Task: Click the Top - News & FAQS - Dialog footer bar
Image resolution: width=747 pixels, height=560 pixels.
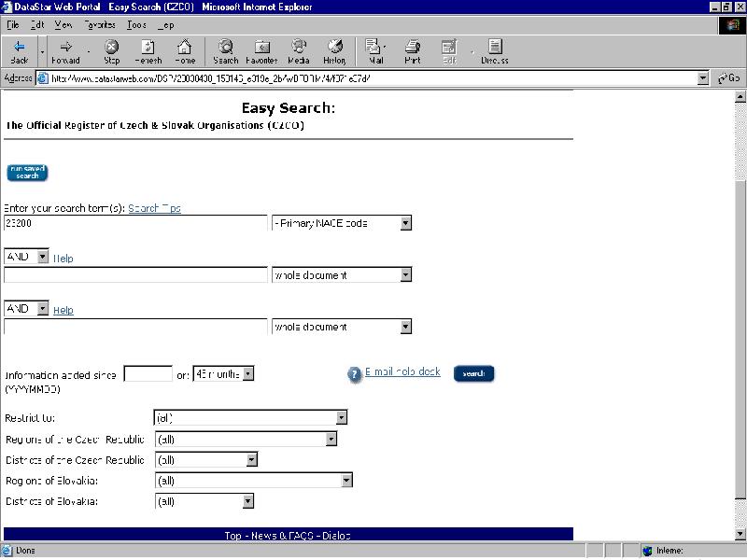Action: (x=289, y=535)
